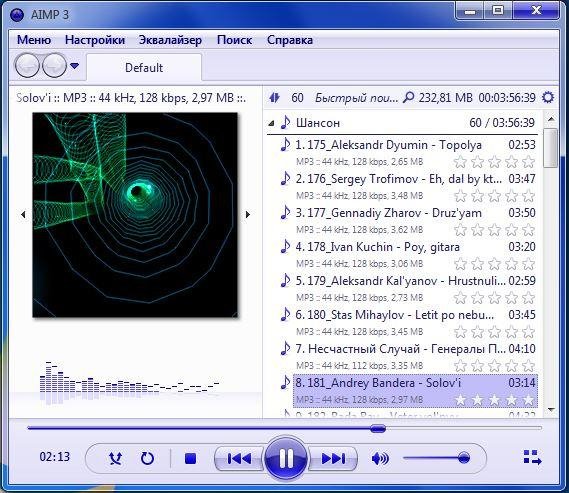Open the Настройки menu

(95, 40)
